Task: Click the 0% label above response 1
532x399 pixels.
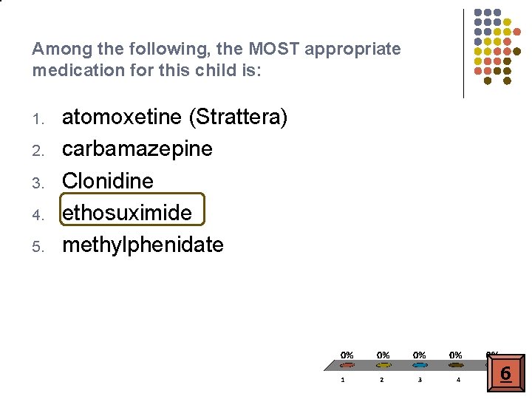Action: coord(347,355)
